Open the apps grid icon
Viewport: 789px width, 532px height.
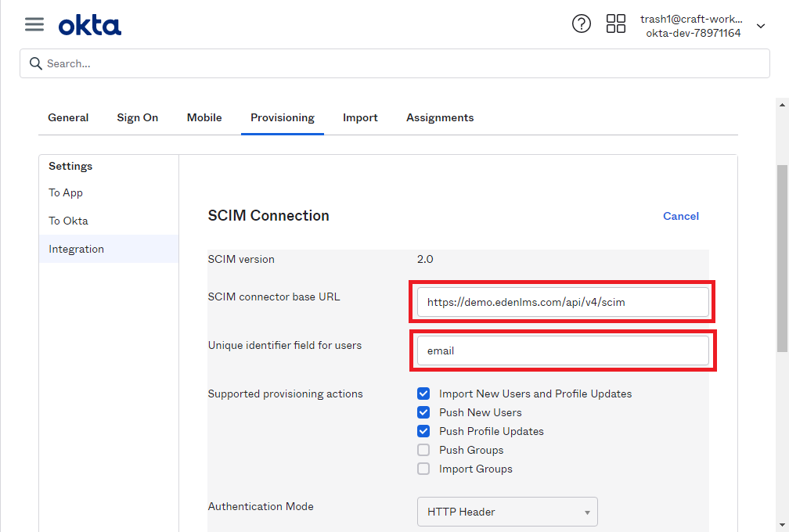pos(615,23)
